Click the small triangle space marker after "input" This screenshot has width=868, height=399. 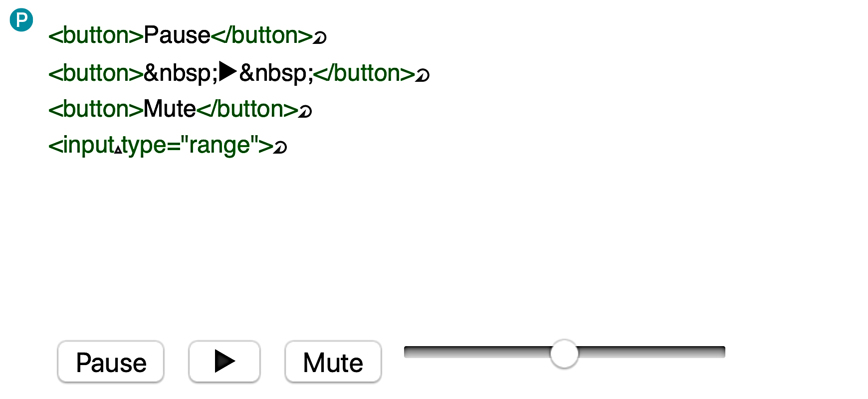(x=118, y=149)
